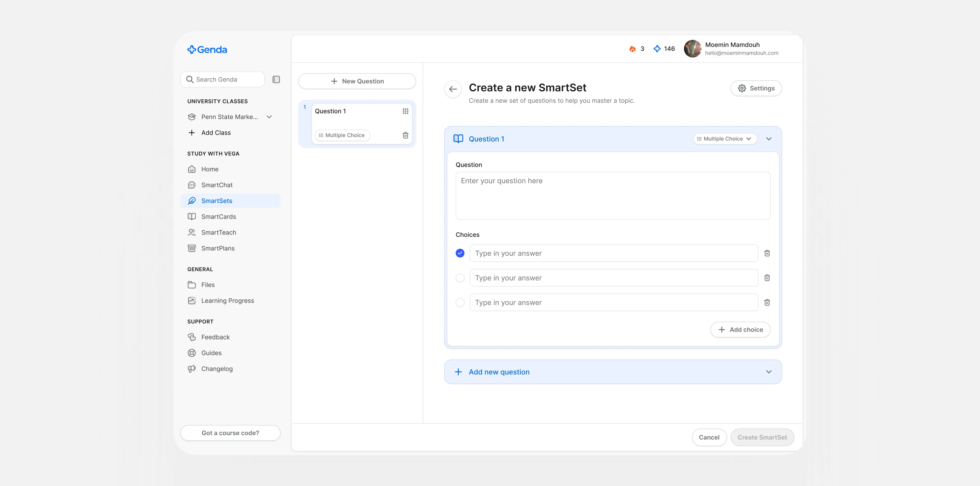Mark the second choice as correct
This screenshot has height=486, width=980.
click(x=460, y=278)
